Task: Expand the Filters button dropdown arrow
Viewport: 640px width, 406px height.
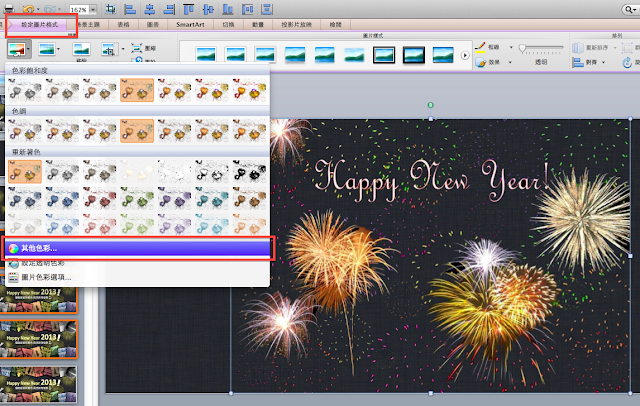Action: tap(58, 49)
